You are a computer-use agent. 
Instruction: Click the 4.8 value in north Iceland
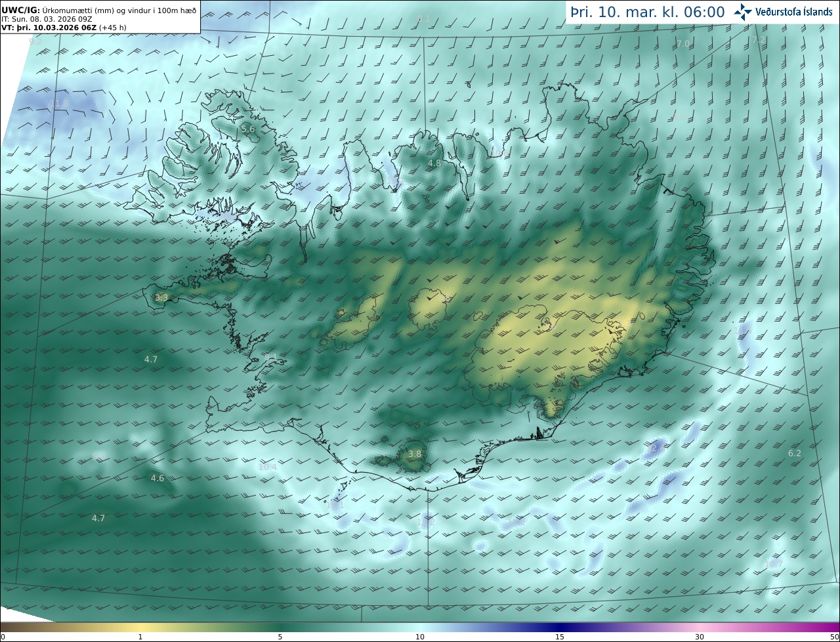click(x=434, y=163)
